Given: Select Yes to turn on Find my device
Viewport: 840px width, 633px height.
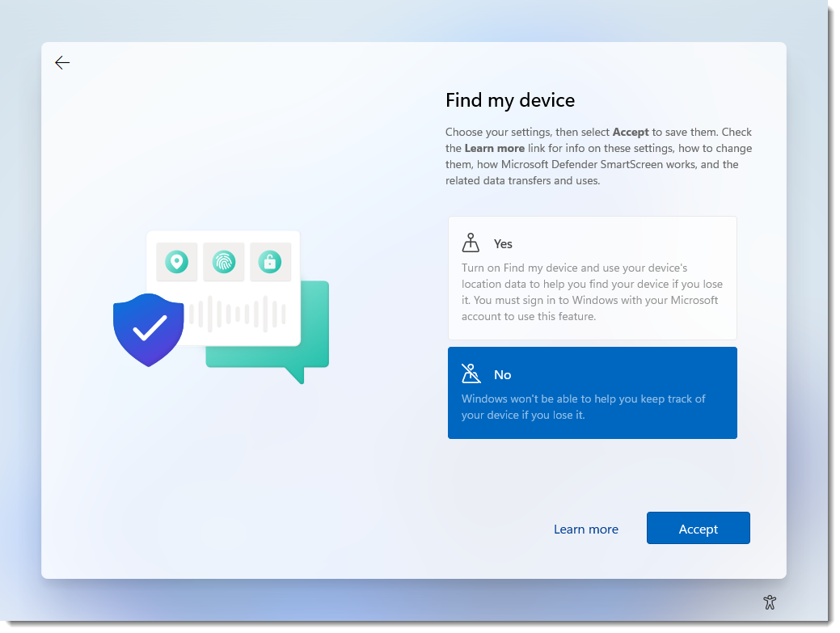Looking at the screenshot, I should tap(592, 277).
